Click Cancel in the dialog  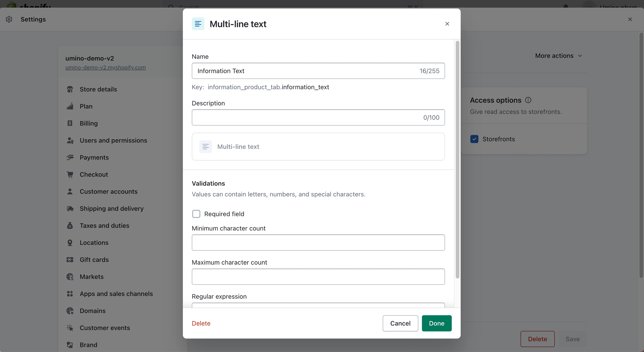click(400, 323)
